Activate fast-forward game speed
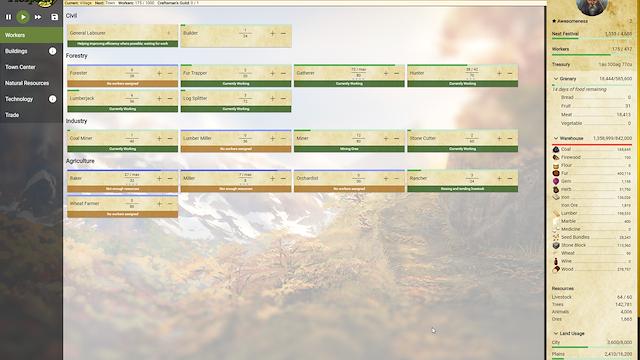640x360 pixels. (38, 17)
